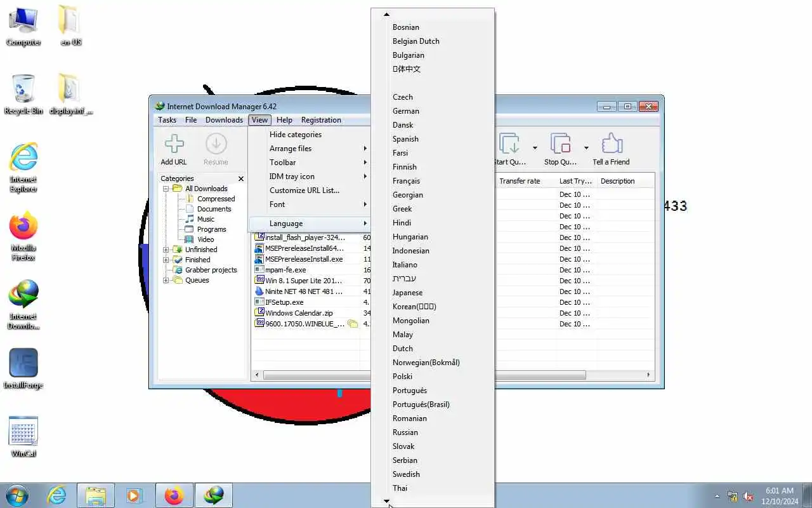Click the Mozilla Firefox desktop icon
812x508 pixels.
click(x=23, y=236)
